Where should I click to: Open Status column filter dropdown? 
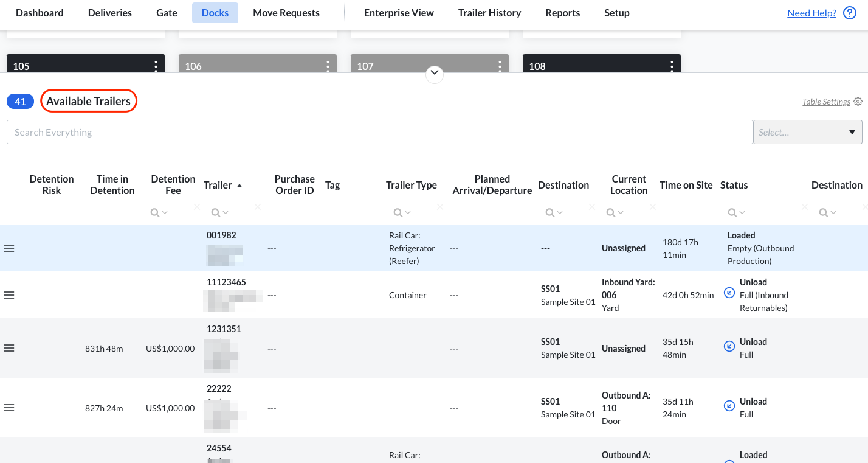pyautogui.click(x=737, y=212)
